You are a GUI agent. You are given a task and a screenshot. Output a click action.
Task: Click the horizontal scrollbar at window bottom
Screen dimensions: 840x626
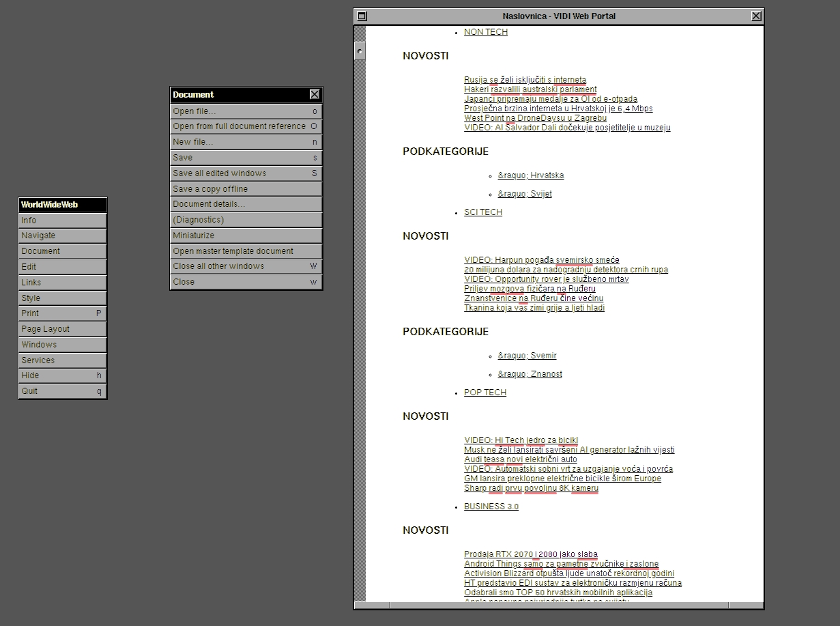coord(558,606)
